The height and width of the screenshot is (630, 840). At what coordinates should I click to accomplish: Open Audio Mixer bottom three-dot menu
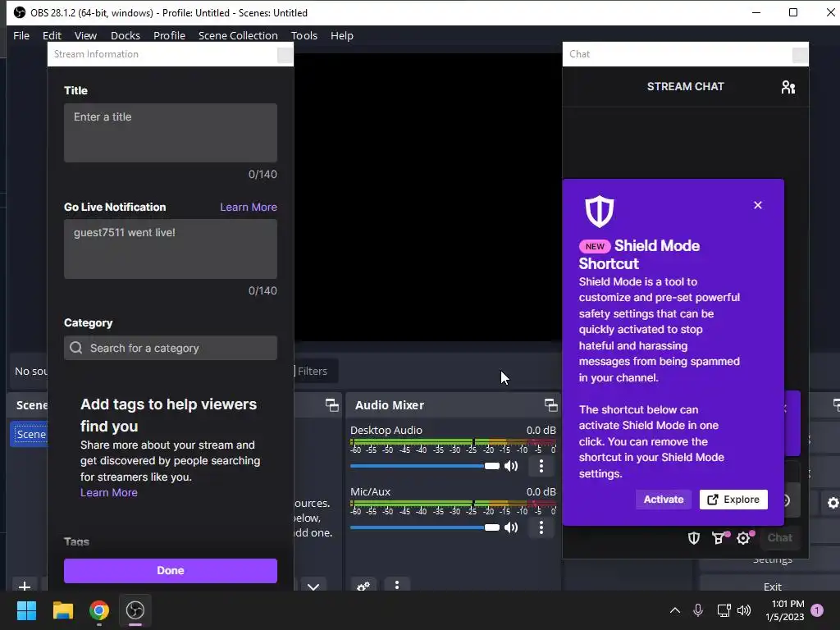click(x=397, y=586)
